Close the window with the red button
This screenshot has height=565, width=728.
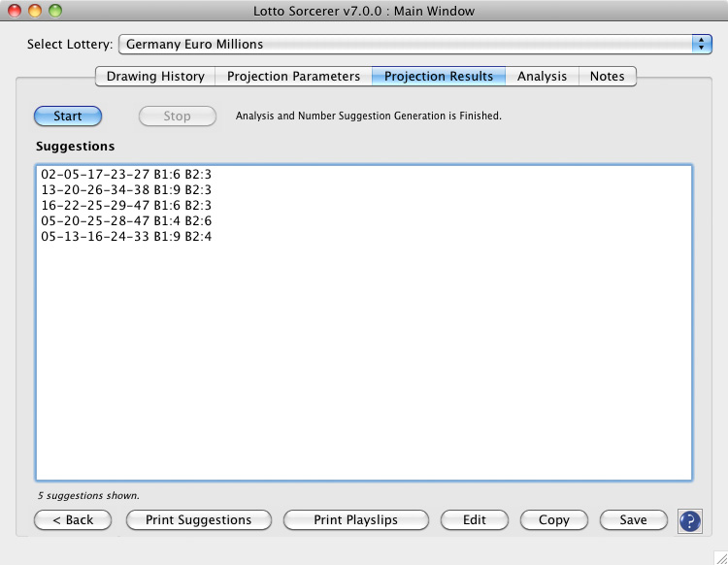15,11
